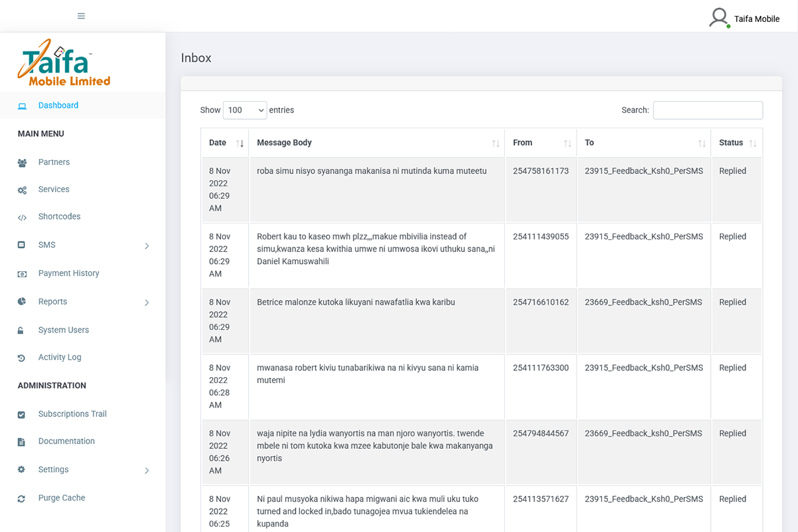Image resolution: width=798 pixels, height=532 pixels.
Task: Click the Taifa Mobile Limited logo
Action: (65, 63)
